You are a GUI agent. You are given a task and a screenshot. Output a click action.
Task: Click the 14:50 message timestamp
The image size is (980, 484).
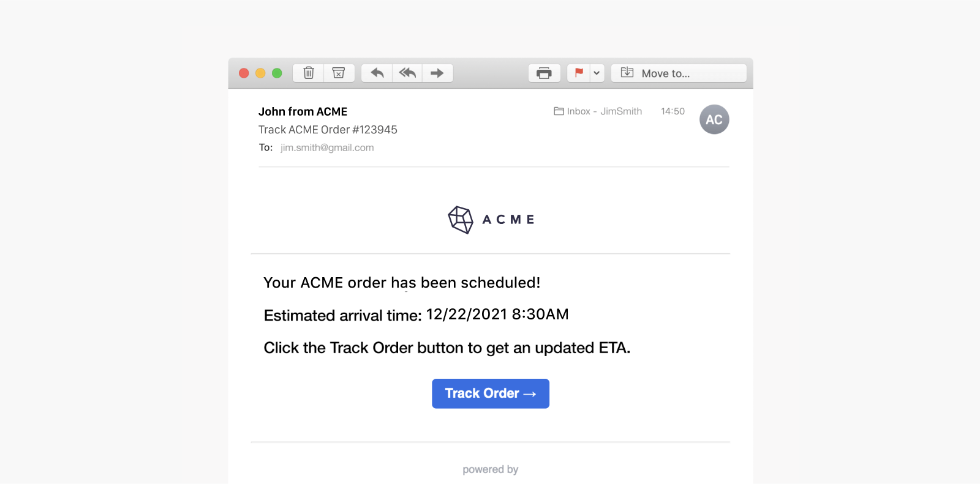pyautogui.click(x=673, y=111)
